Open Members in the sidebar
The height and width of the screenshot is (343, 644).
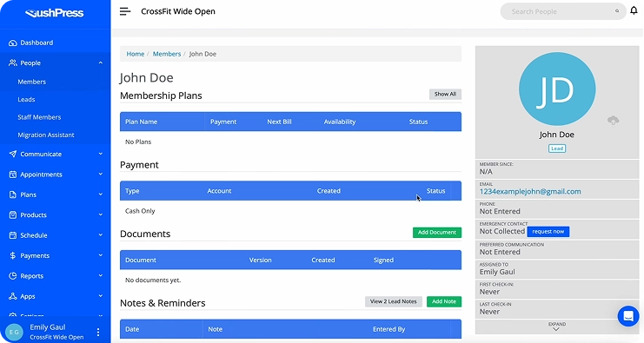(x=31, y=82)
